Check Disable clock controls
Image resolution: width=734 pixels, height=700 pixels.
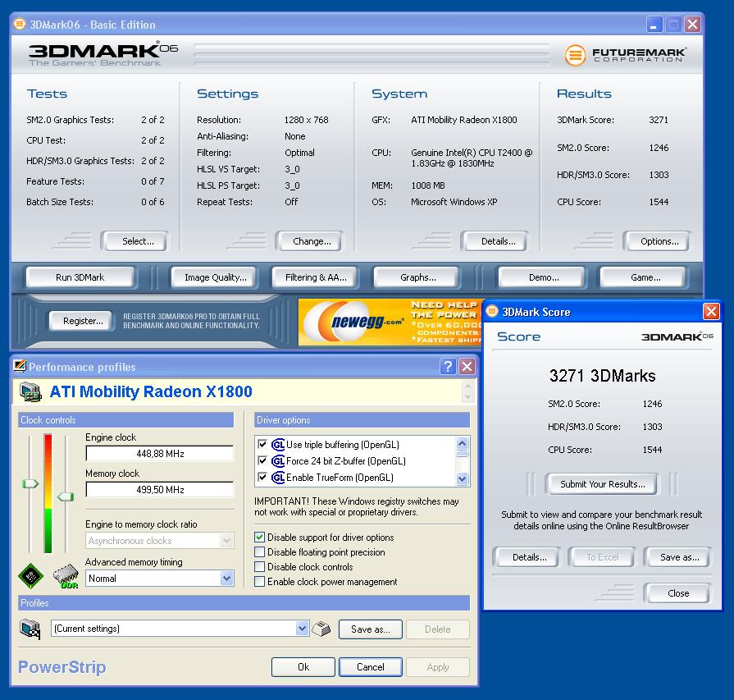259,567
